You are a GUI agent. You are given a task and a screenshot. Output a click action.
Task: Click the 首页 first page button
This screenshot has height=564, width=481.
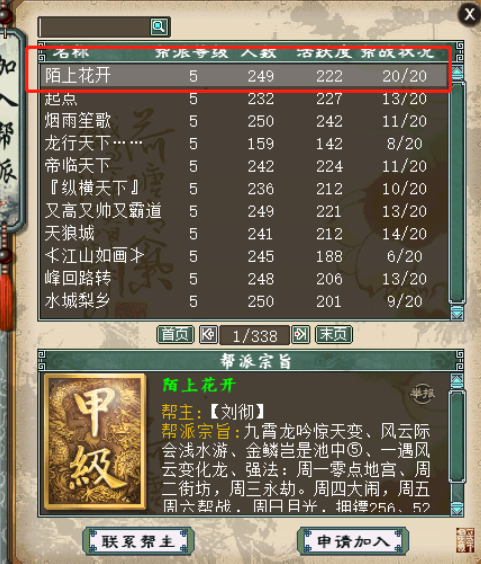coord(175,335)
